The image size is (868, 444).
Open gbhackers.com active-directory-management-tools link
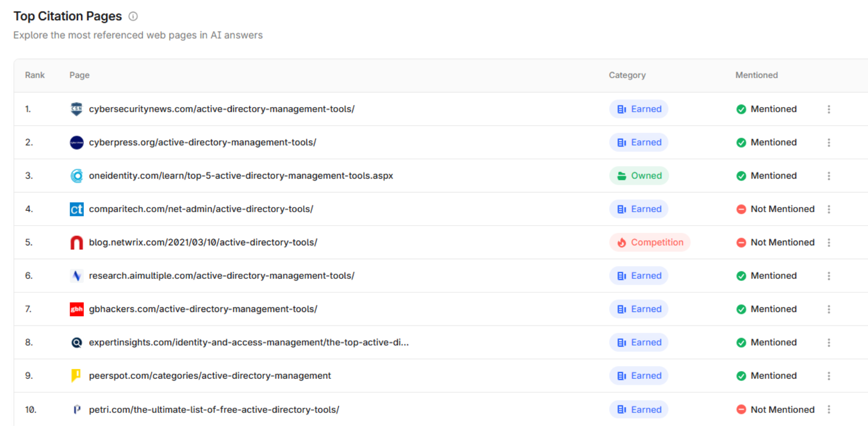click(x=203, y=309)
